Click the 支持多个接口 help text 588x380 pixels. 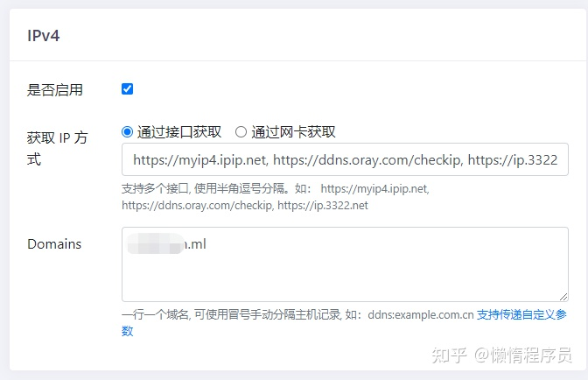[155, 188]
